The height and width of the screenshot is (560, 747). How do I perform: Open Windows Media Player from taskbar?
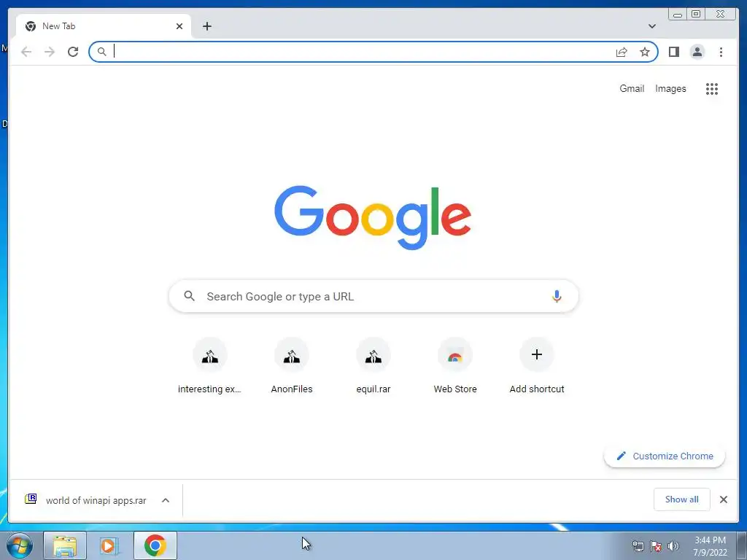point(109,545)
